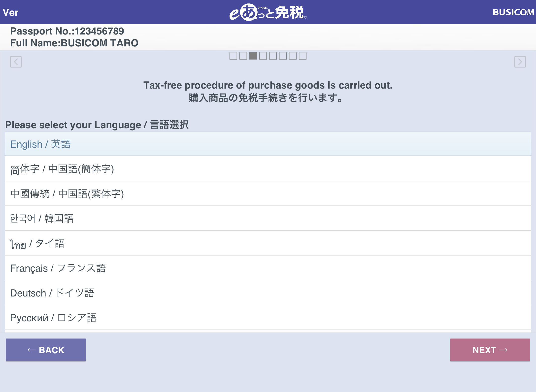Click the BUSICOM brand logo
Image resolution: width=536 pixels, height=392 pixels.
coord(513,12)
